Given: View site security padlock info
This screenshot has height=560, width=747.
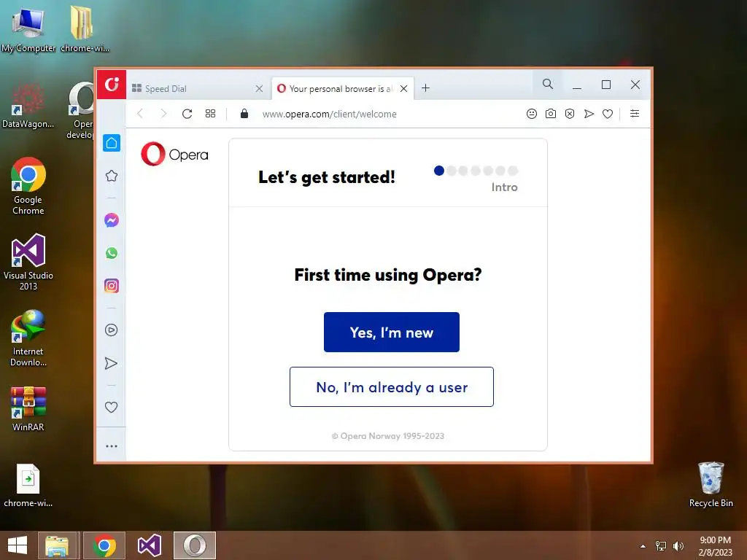Looking at the screenshot, I should point(244,113).
